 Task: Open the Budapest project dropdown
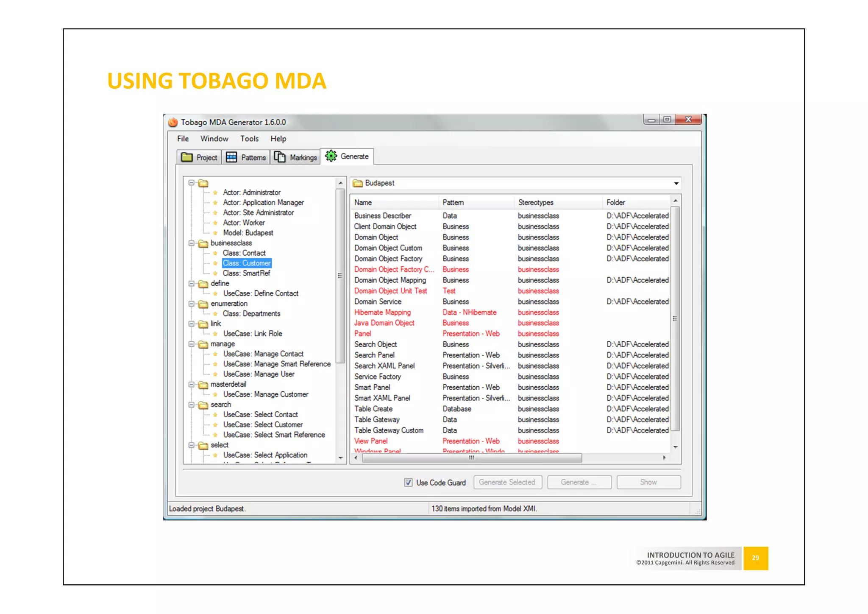[x=676, y=183]
